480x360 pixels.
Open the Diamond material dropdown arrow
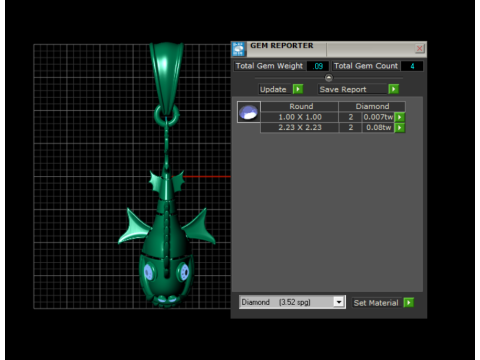pyautogui.click(x=339, y=302)
